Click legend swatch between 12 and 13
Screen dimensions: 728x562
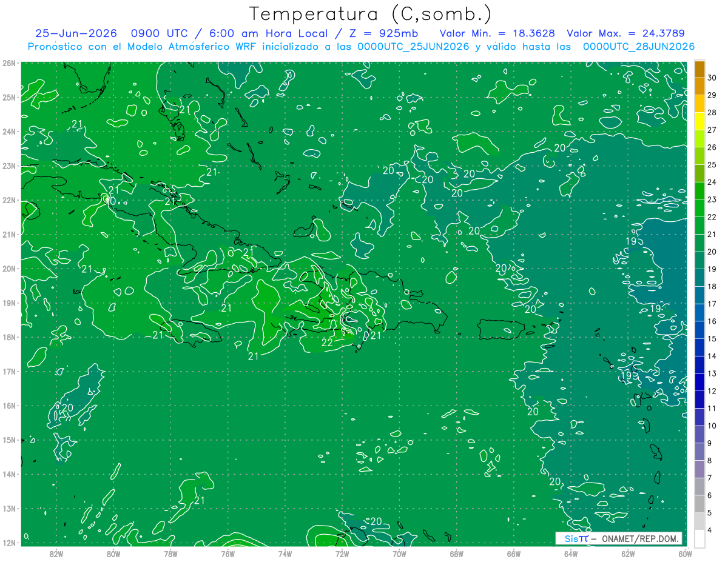point(699,383)
